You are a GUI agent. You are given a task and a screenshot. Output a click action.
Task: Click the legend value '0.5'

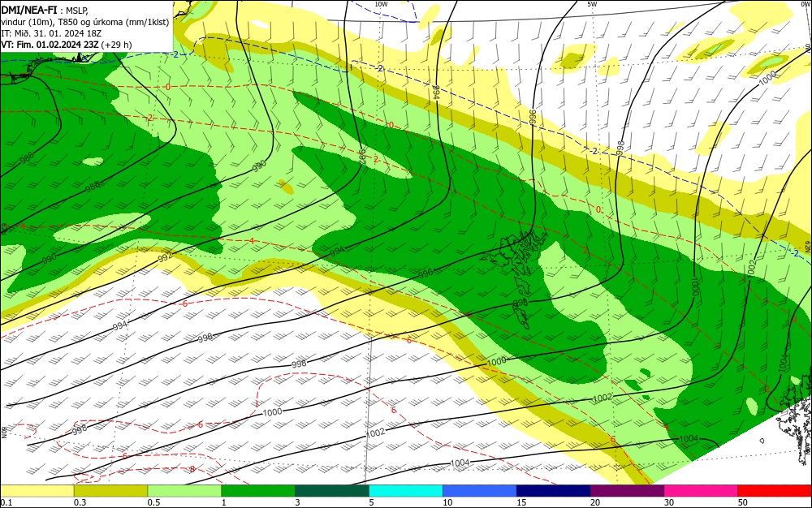click(153, 502)
